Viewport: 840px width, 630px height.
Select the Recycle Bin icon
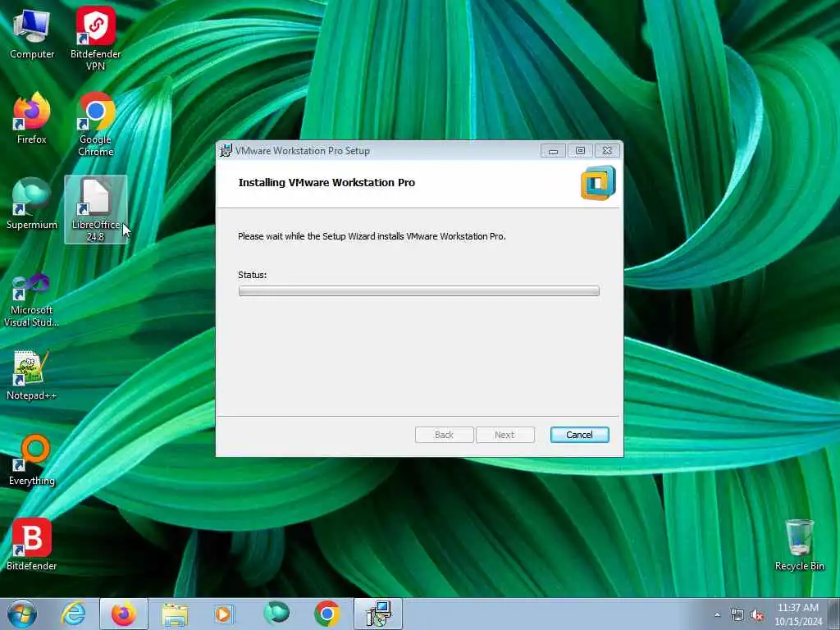pyautogui.click(x=799, y=545)
